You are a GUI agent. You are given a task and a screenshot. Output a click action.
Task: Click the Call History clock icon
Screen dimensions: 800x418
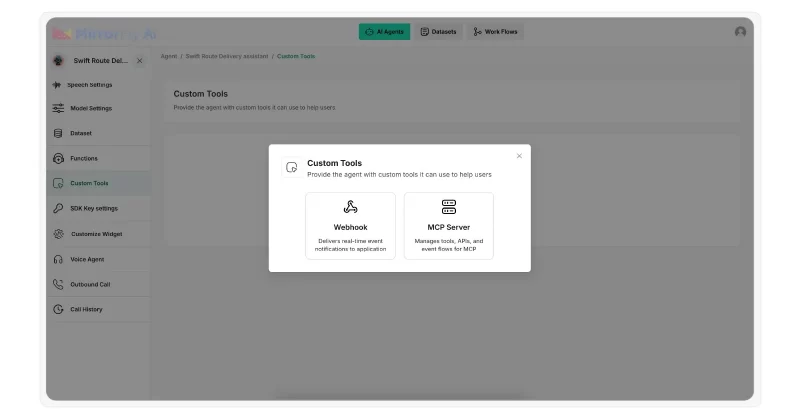tap(58, 309)
